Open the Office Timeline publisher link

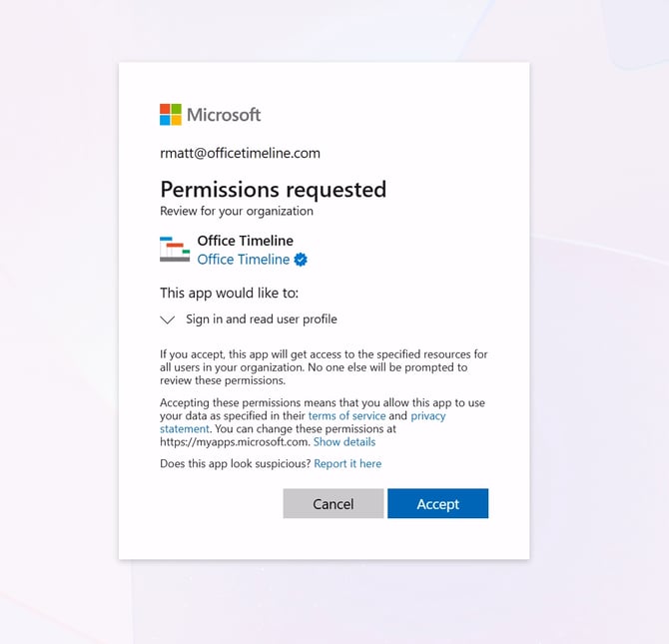point(243,260)
